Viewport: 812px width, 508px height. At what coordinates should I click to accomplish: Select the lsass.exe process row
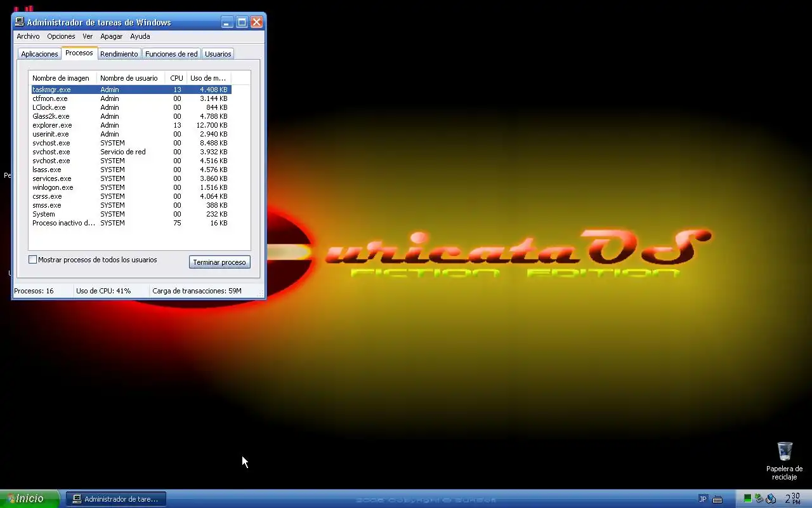pyautogui.click(x=131, y=170)
